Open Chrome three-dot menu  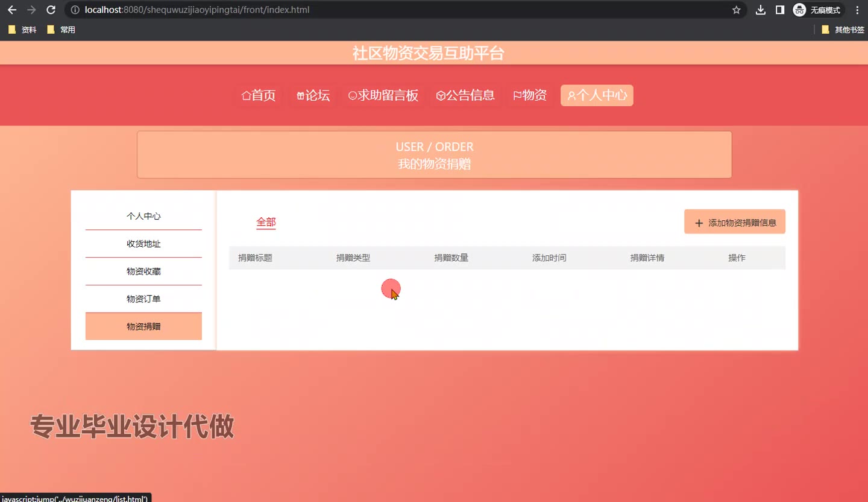pyautogui.click(x=857, y=10)
